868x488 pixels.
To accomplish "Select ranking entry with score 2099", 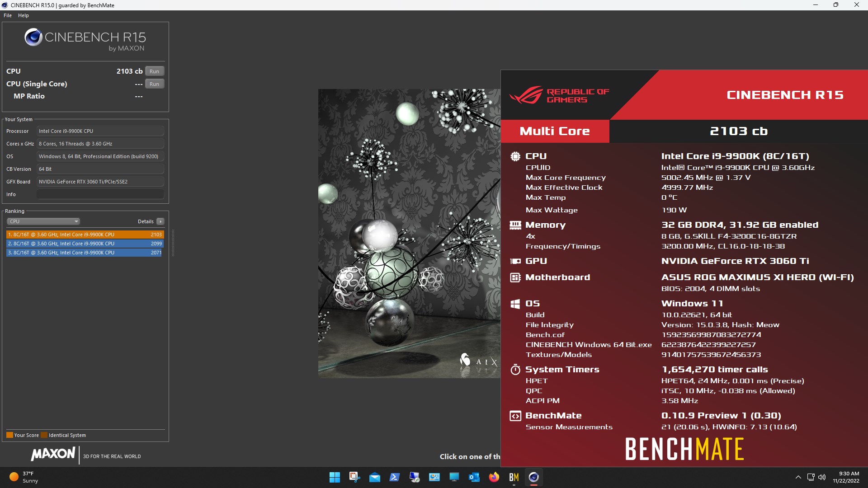I will pyautogui.click(x=85, y=244).
